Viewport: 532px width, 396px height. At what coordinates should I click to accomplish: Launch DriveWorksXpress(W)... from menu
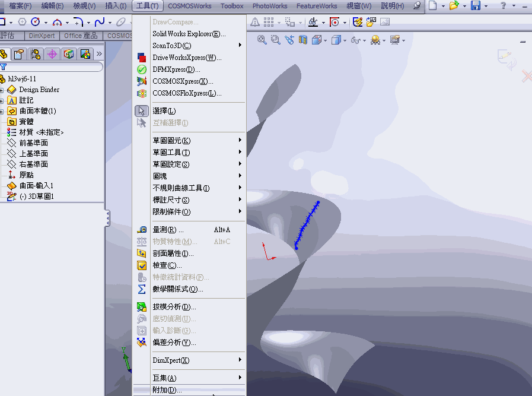coord(189,58)
